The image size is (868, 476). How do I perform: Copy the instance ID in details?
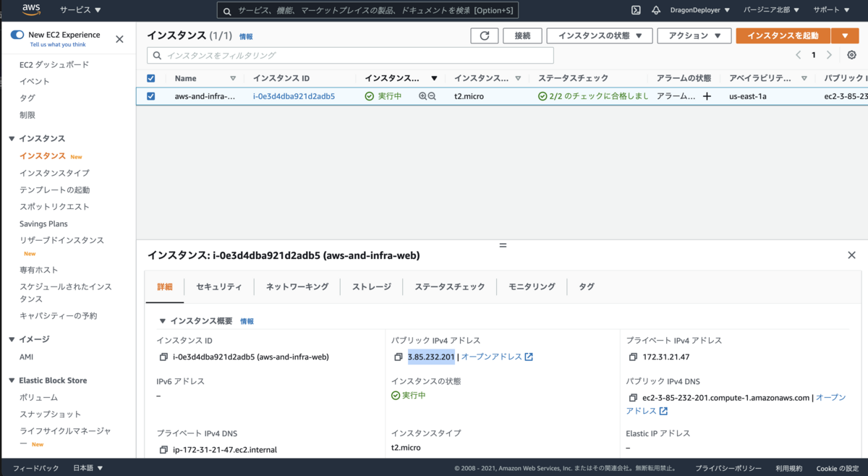tap(163, 357)
